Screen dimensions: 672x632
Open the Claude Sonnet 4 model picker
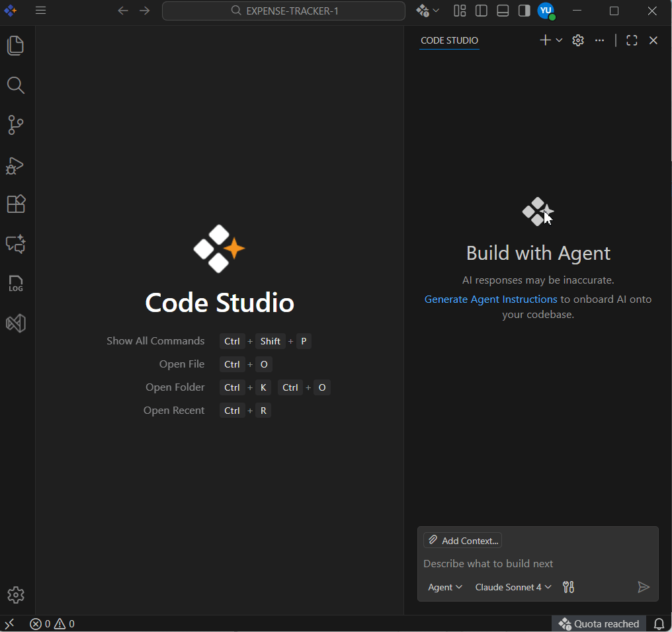coord(513,587)
